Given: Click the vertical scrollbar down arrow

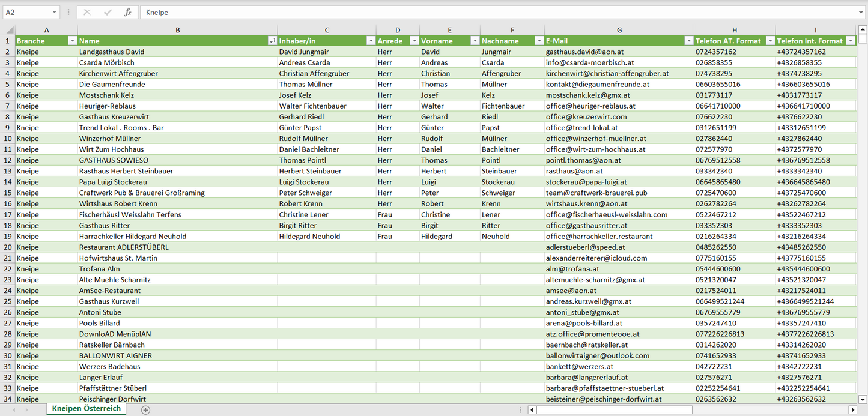Looking at the screenshot, I should (863, 399).
